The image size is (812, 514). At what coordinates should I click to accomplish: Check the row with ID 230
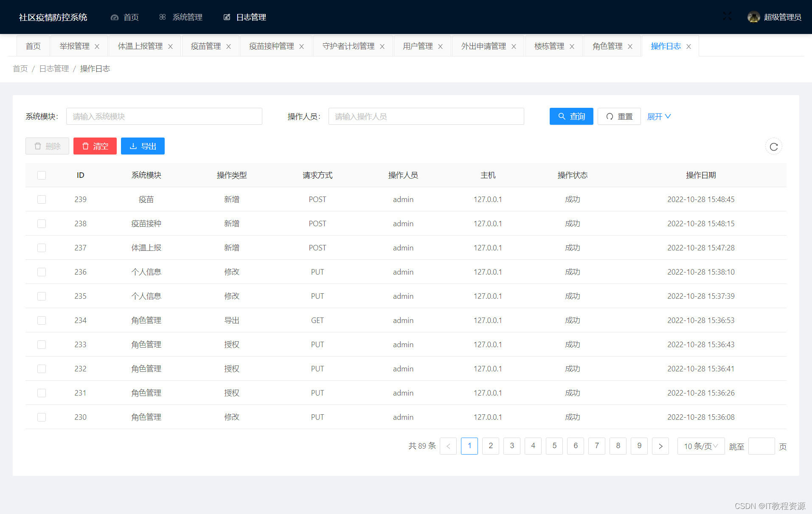point(42,417)
